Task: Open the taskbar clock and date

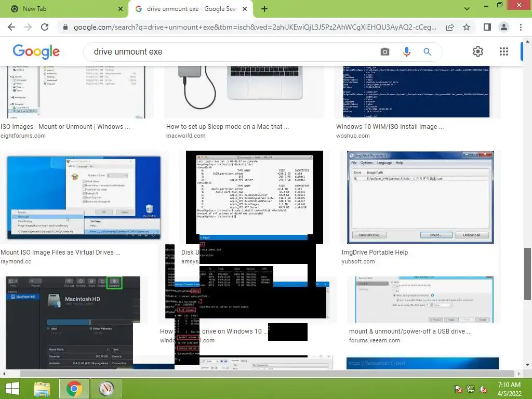Action: click(x=509, y=389)
